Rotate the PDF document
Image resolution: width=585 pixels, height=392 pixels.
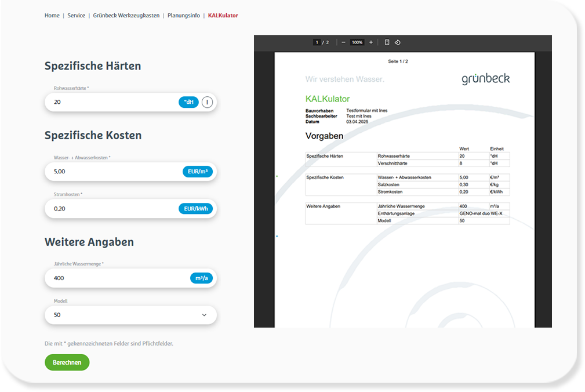coord(398,42)
